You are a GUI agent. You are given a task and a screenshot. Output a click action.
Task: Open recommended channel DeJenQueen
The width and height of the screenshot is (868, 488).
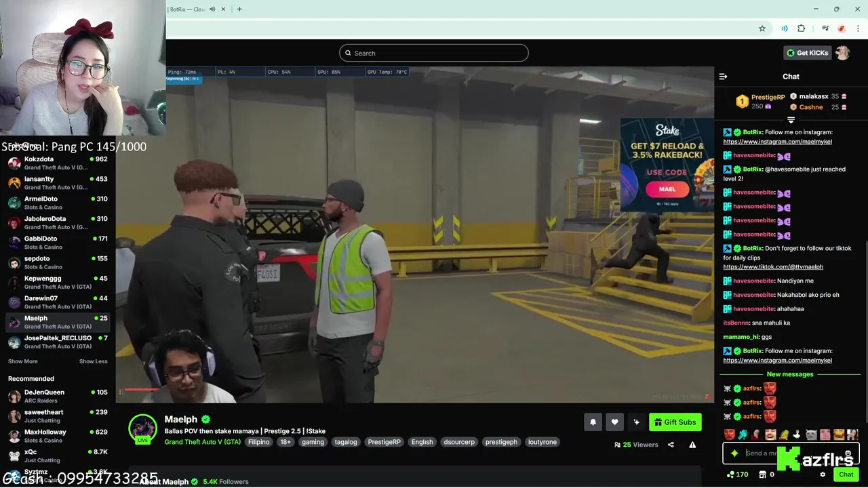click(58, 396)
